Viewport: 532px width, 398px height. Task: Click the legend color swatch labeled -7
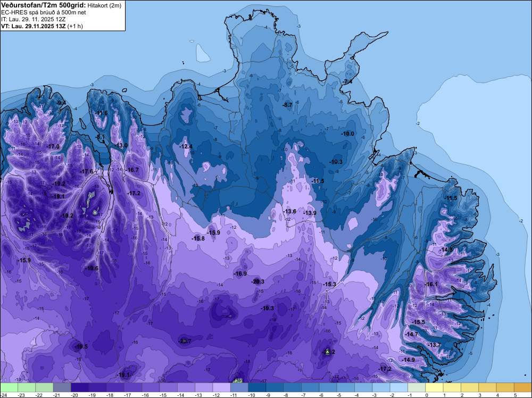point(310,387)
